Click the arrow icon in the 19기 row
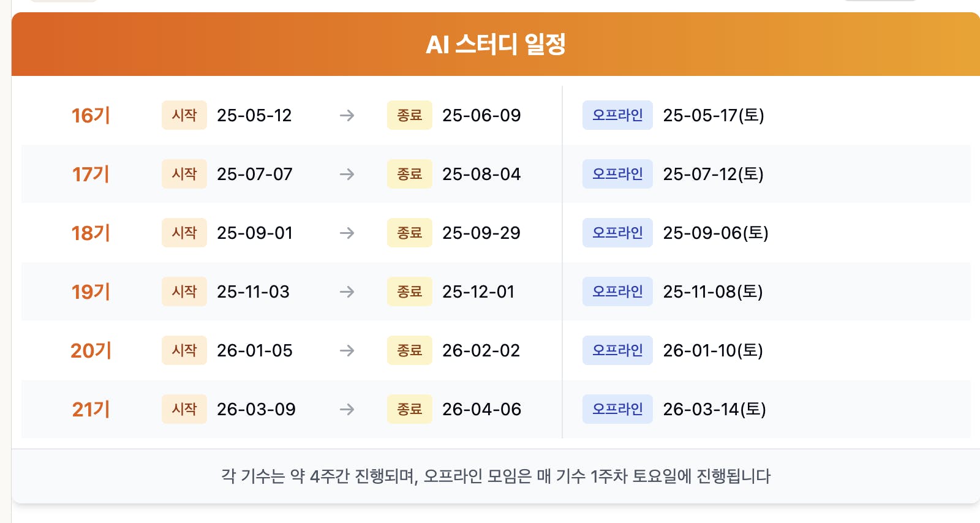 point(347,292)
